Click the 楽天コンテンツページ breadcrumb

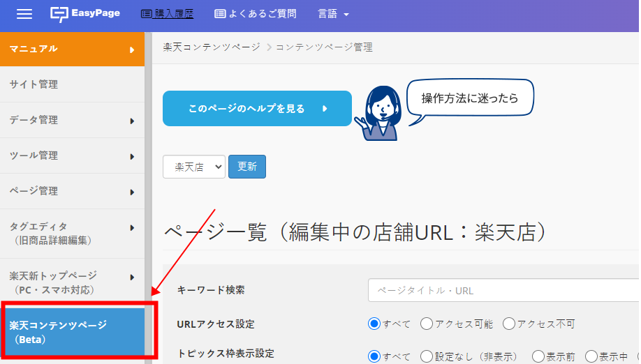pyautogui.click(x=212, y=47)
